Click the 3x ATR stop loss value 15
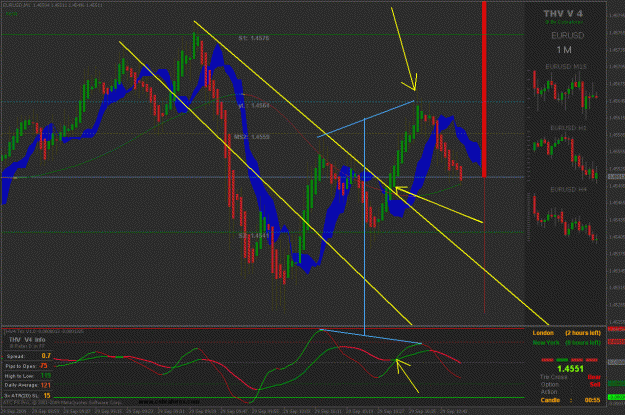Viewport: 625px width, 415px height. pos(47,395)
